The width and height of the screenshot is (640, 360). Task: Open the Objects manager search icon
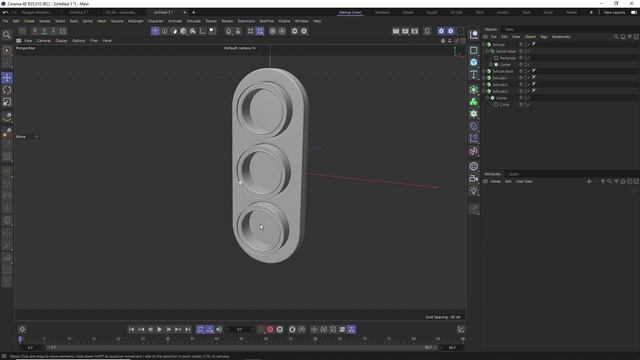pos(616,37)
